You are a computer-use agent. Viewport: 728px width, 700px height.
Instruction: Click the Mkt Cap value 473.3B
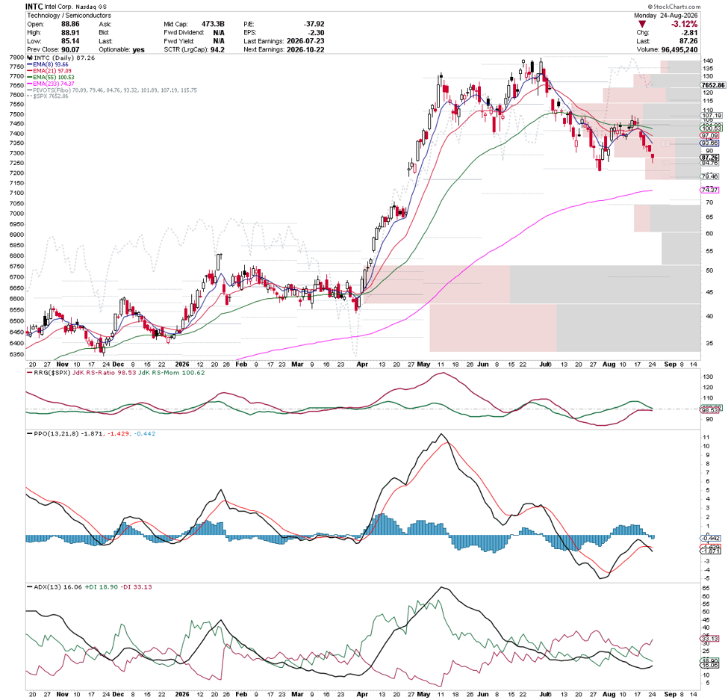coord(213,24)
